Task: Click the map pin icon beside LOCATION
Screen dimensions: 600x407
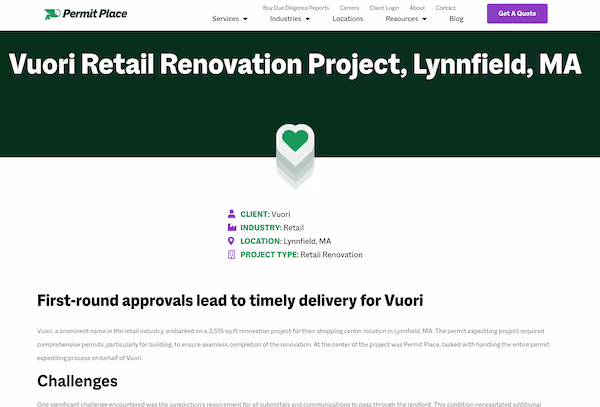Action: (x=231, y=241)
